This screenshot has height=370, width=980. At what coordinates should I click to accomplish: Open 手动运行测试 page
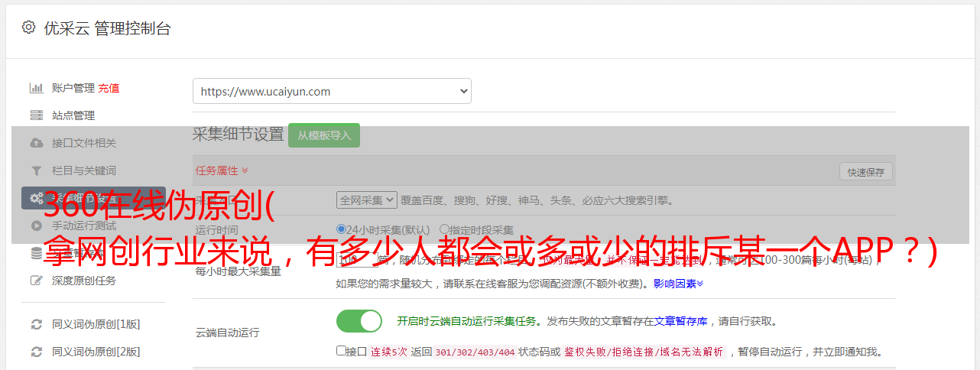84,226
